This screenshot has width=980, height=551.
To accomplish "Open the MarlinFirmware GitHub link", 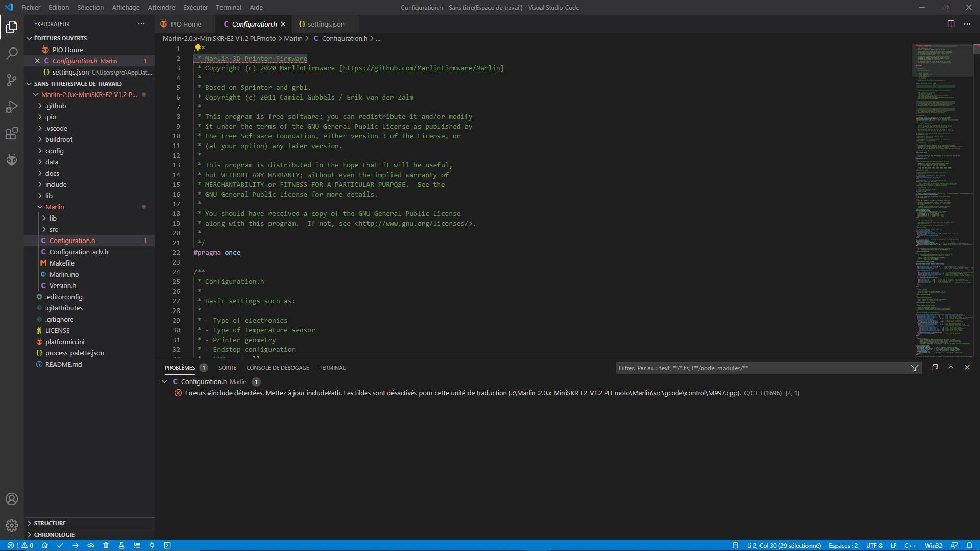I will (x=422, y=68).
